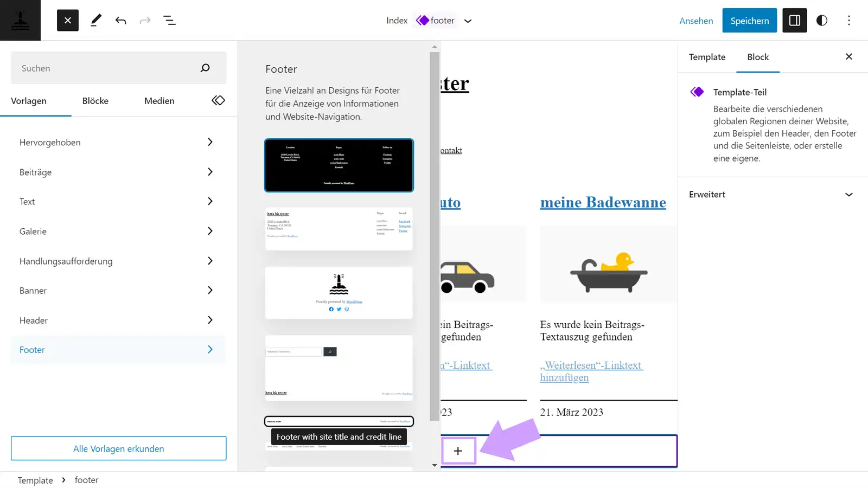Insert the white footer with address pattern
The height and width of the screenshot is (488, 868).
pos(339,228)
